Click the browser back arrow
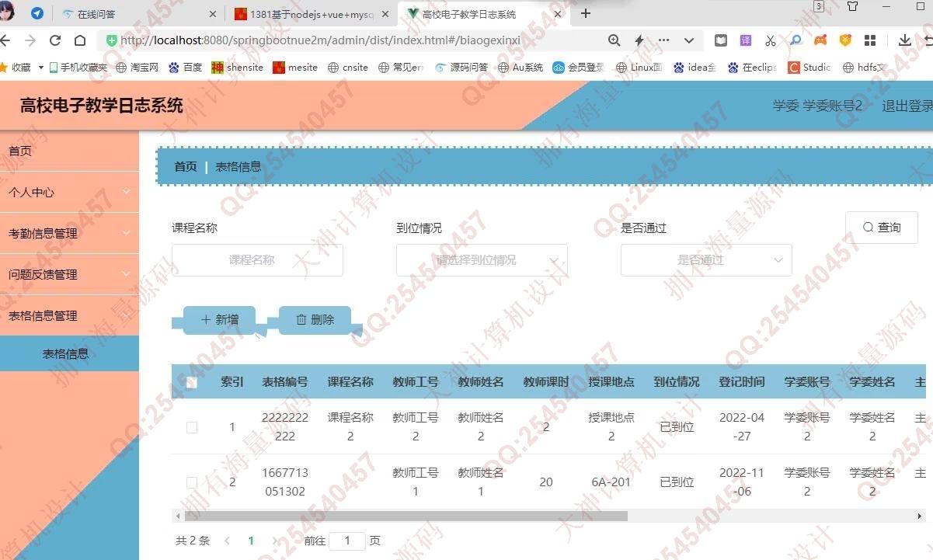Image resolution: width=933 pixels, height=560 pixels. [5, 40]
